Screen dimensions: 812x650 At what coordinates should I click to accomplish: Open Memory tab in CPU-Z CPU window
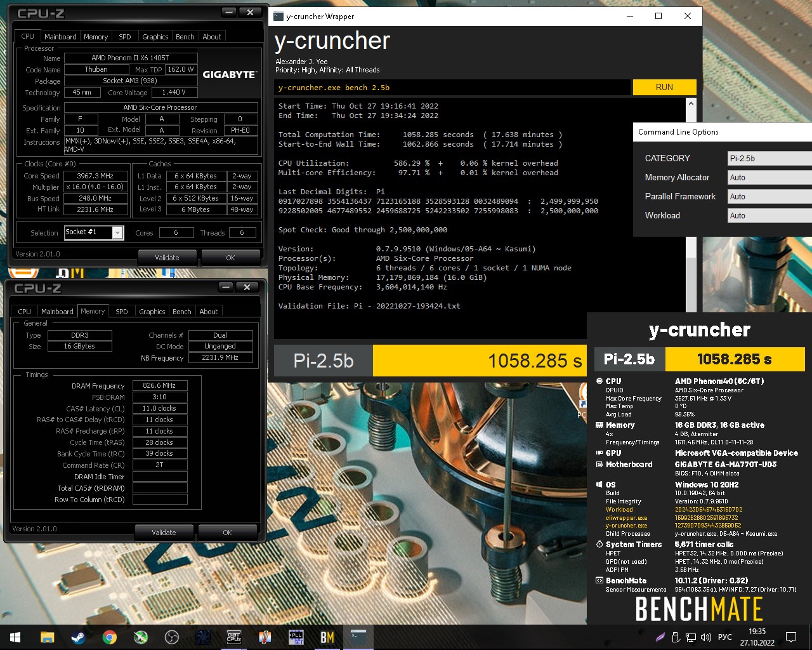96,37
